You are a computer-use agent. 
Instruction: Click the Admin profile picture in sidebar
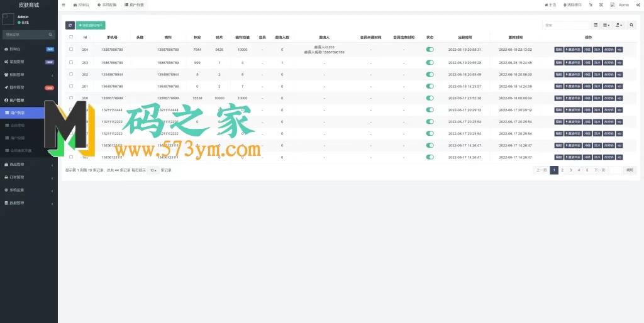coord(8,19)
